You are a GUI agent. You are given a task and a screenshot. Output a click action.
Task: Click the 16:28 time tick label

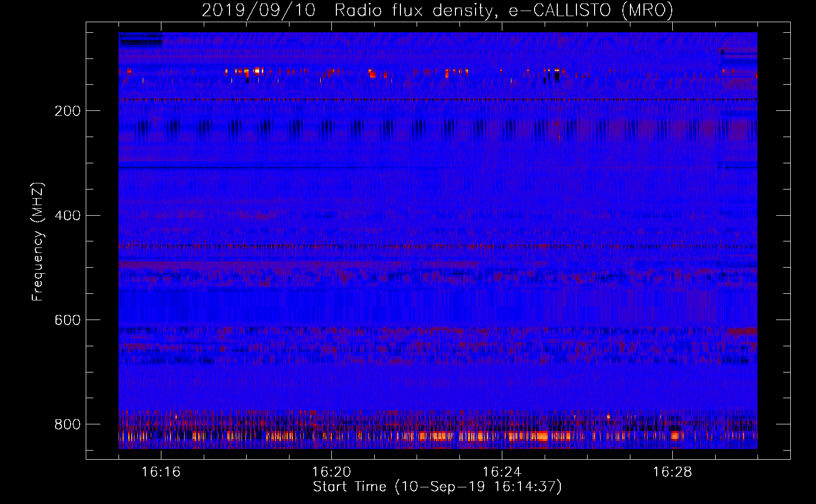tap(672, 472)
